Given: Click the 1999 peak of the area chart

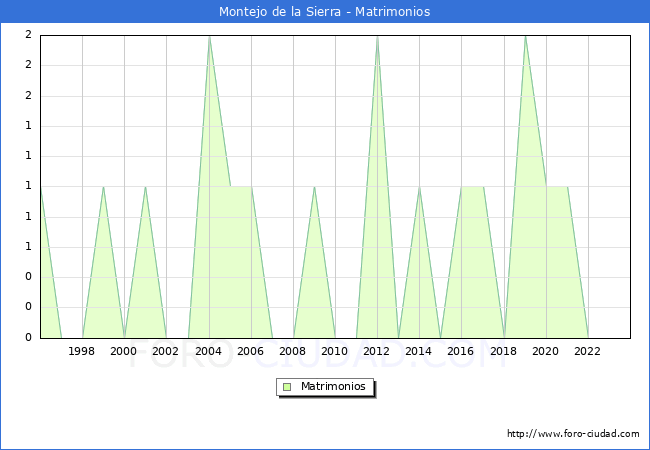Looking at the screenshot, I should point(103,187).
